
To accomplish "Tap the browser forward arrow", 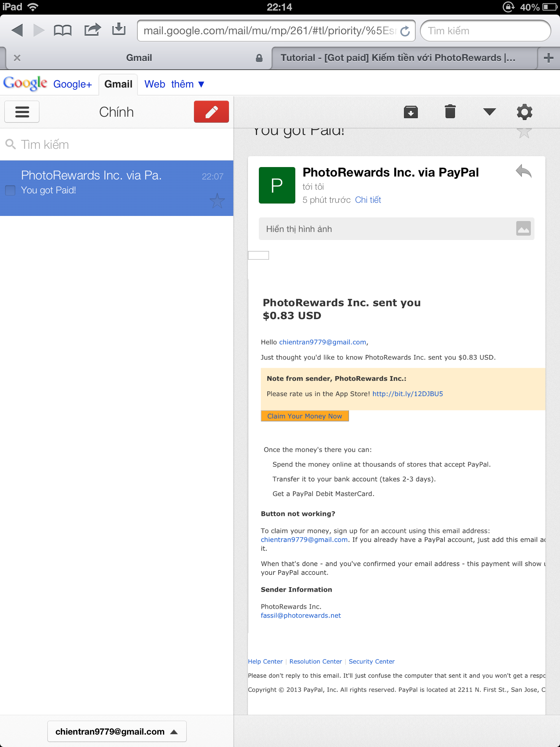I will click(x=39, y=30).
